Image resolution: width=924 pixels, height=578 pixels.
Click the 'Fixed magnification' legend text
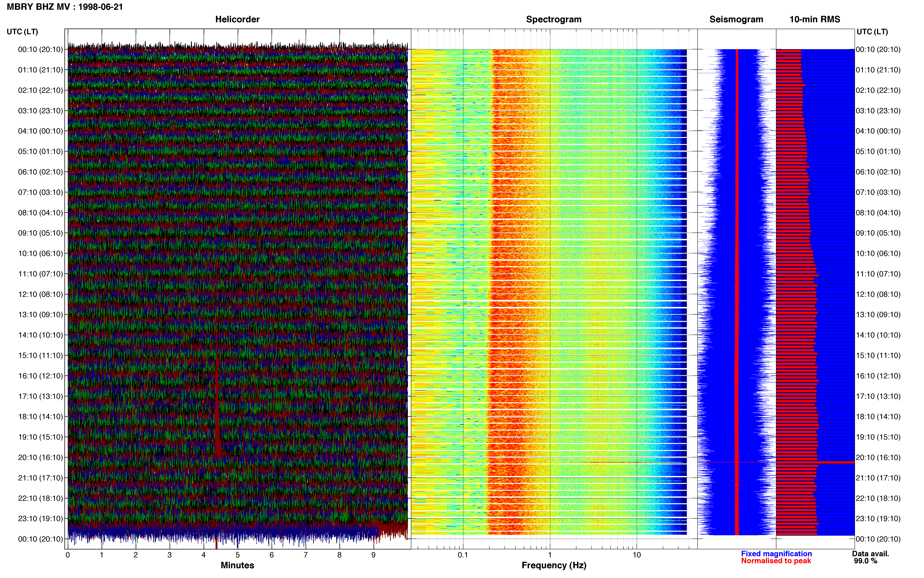[x=777, y=554]
